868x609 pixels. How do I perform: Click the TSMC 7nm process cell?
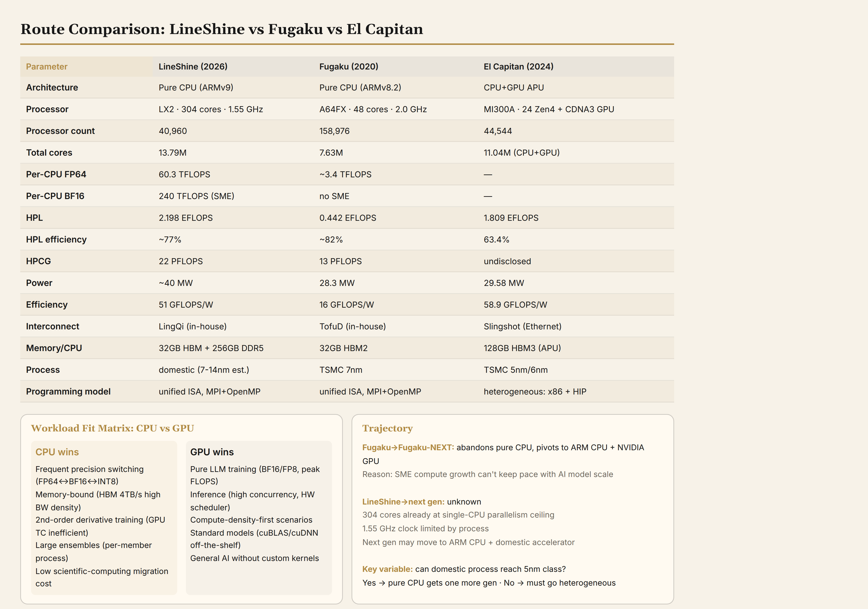pos(341,370)
